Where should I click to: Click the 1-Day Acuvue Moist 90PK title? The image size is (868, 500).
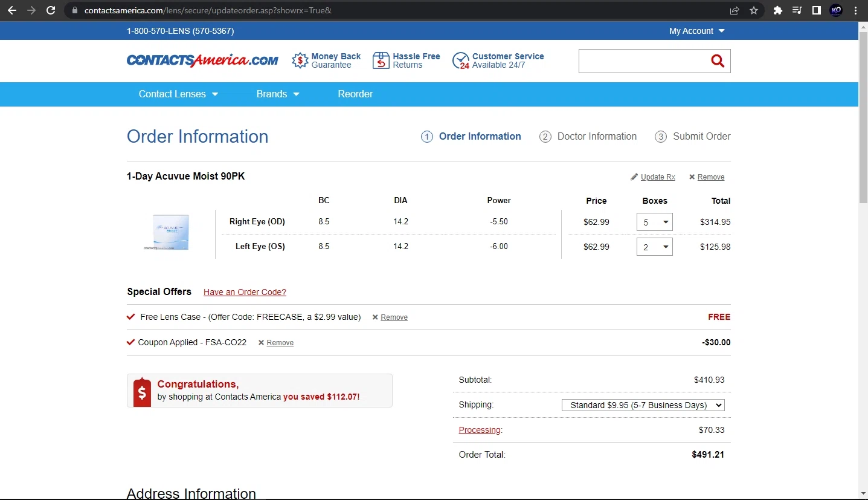[185, 177]
